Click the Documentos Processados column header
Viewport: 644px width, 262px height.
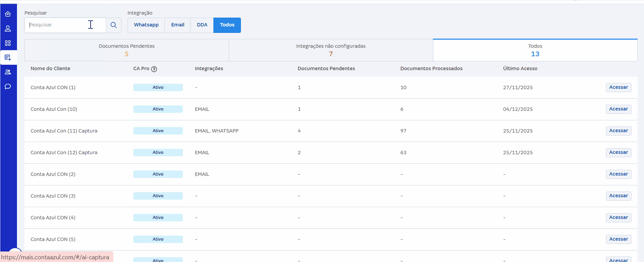click(x=431, y=68)
